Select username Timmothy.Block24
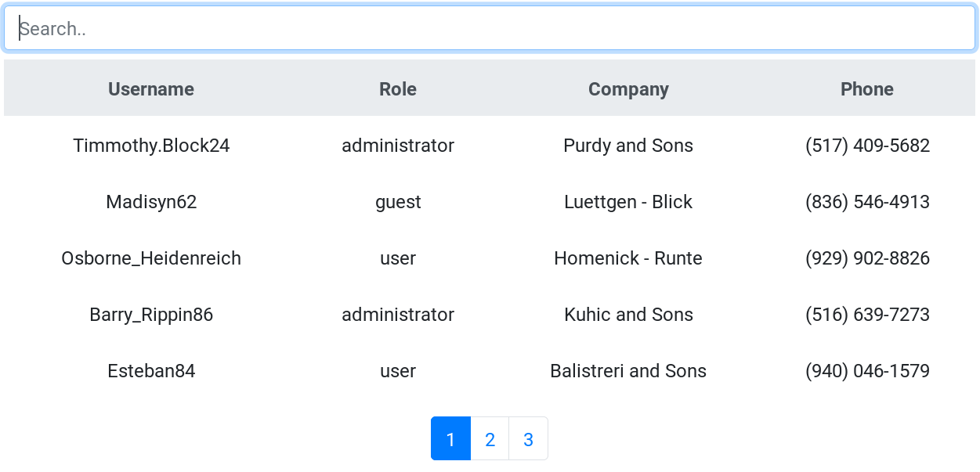The image size is (980, 472). tap(151, 146)
